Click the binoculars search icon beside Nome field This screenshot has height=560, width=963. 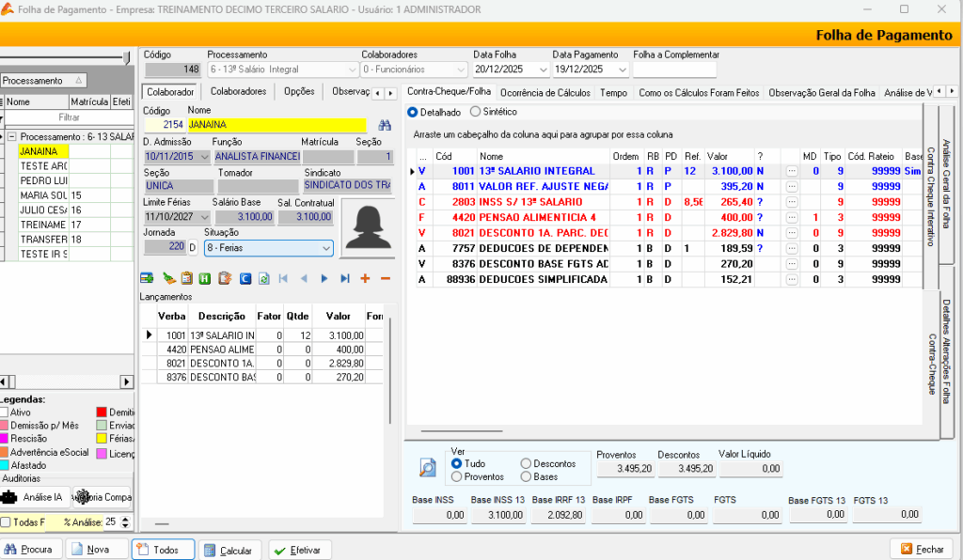point(384,124)
